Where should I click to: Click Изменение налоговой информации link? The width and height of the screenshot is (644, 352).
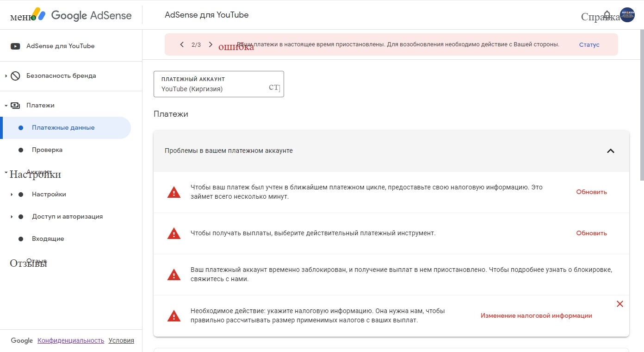click(x=536, y=316)
